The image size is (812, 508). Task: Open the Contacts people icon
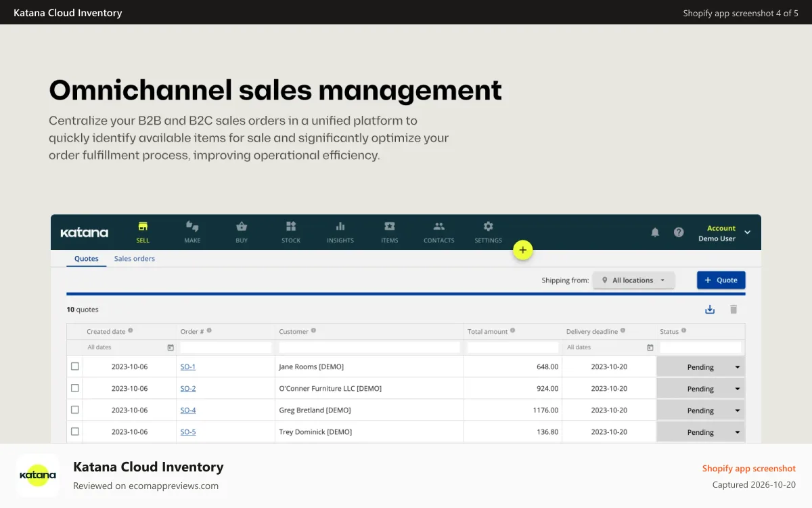tap(439, 226)
